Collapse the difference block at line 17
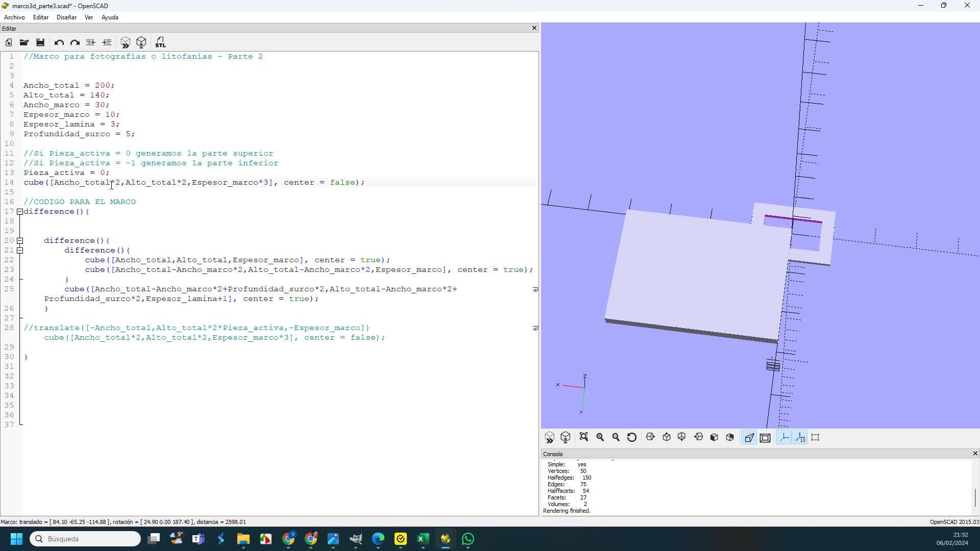980x551 pixels. [20, 211]
